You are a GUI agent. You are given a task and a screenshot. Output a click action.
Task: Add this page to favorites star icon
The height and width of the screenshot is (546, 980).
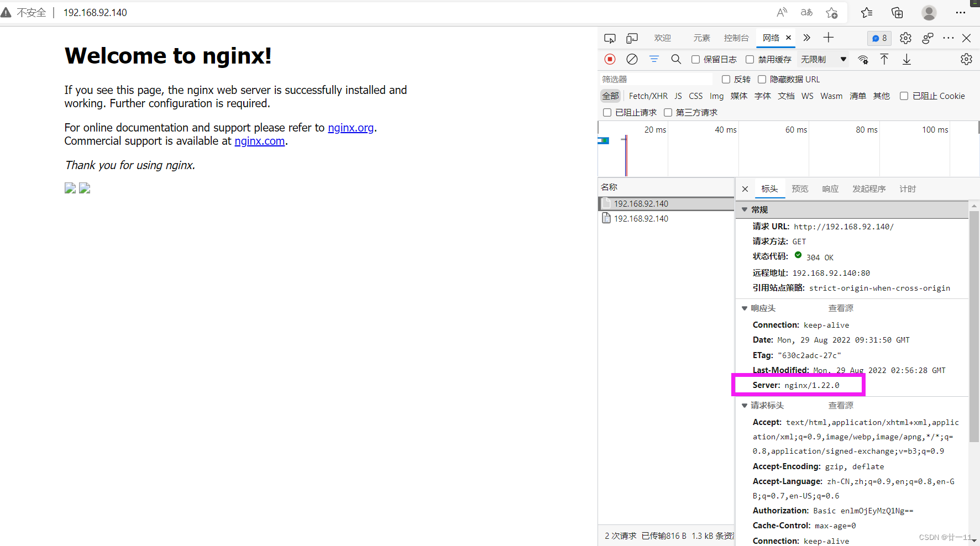pos(832,12)
